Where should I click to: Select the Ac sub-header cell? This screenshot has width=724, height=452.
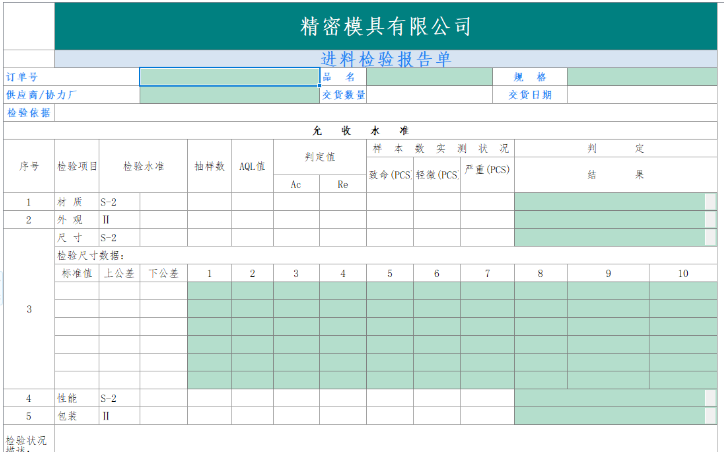click(x=296, y=184)
